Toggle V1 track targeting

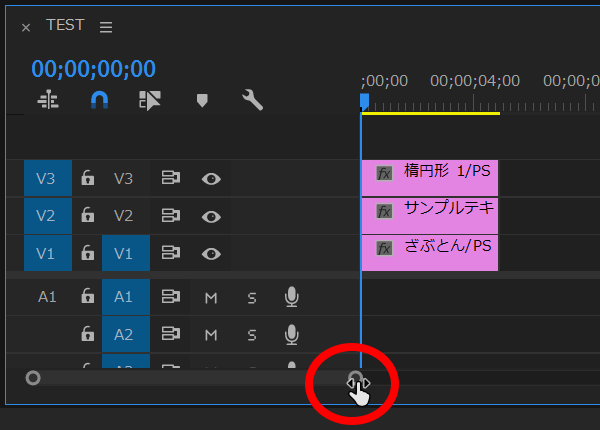pos(126,253)
